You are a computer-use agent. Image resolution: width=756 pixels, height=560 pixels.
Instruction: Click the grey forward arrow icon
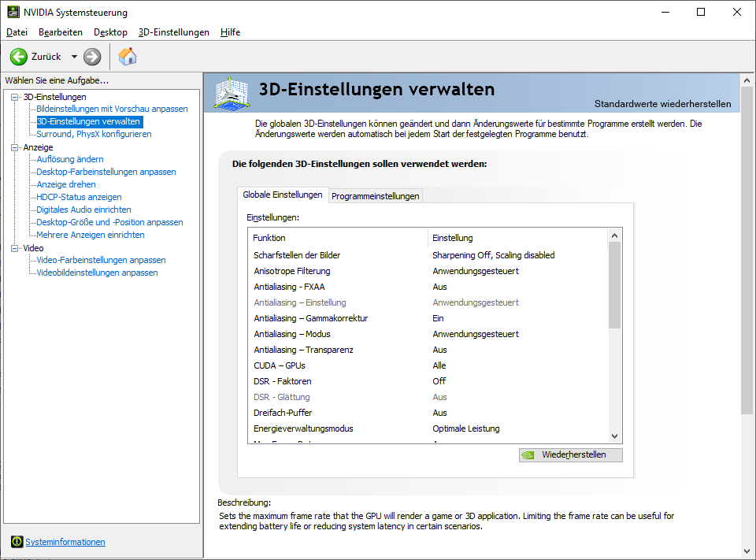point(92,57)
